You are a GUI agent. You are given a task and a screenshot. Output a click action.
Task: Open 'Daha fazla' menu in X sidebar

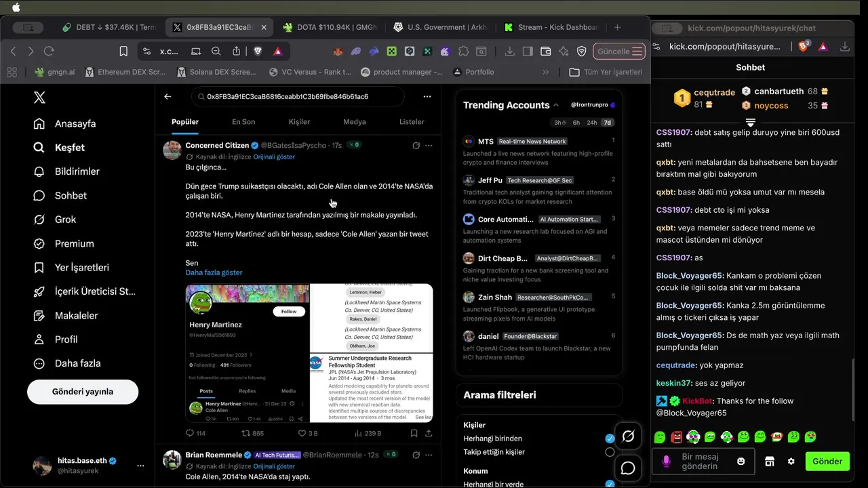[67, 363]
